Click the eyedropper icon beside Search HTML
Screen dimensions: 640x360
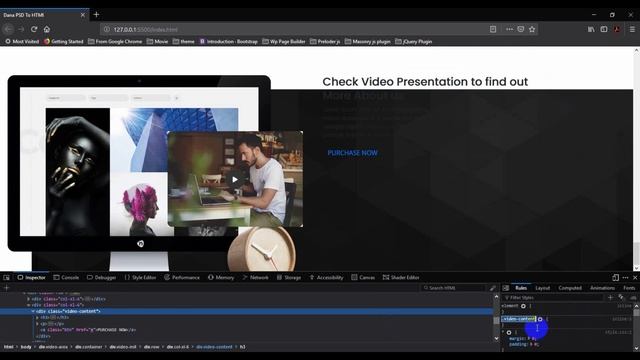click(493, 288)
